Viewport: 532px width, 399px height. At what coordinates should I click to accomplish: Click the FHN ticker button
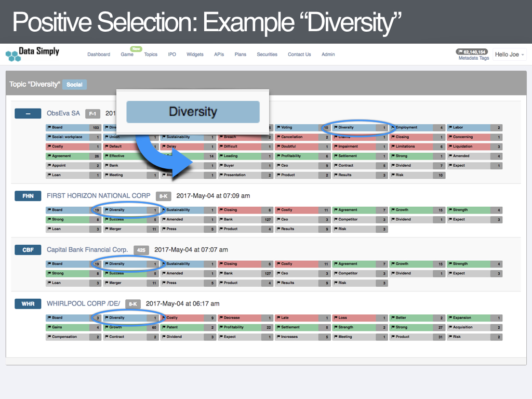tap(28, 196)
